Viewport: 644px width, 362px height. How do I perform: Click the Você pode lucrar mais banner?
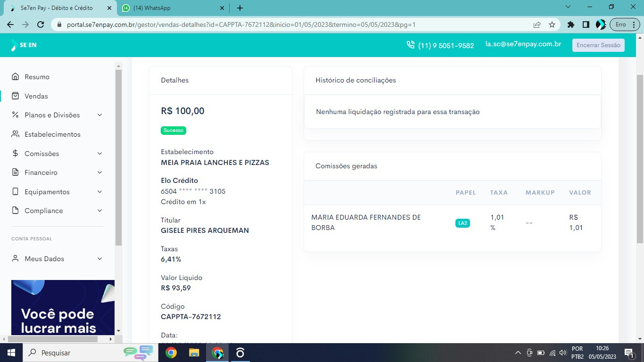tap(63, 307)
